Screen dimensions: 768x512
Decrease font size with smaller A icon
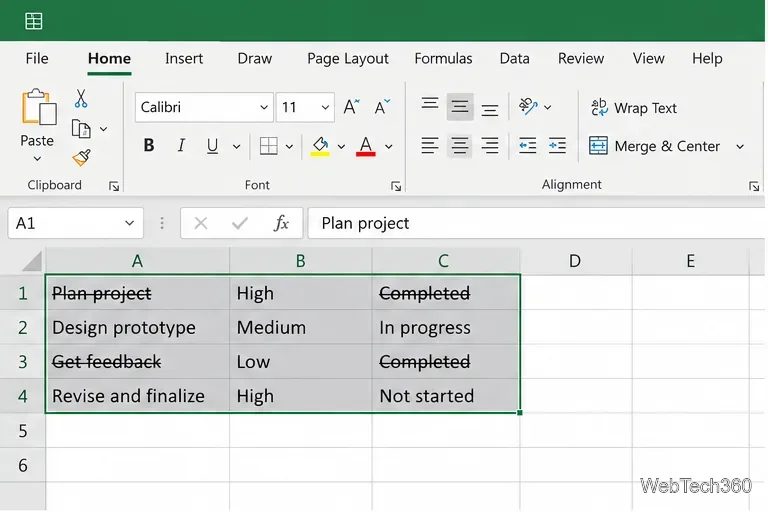[x=382, y=106]
